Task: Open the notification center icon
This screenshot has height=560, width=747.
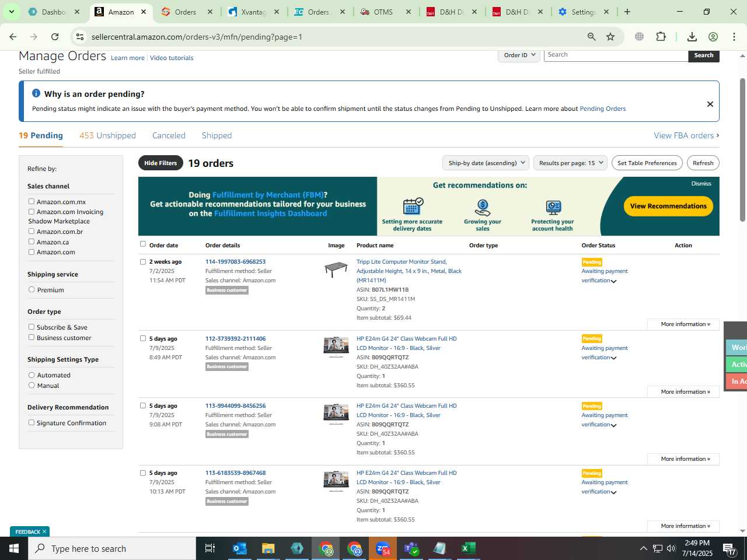Action: tap(729, 548)
